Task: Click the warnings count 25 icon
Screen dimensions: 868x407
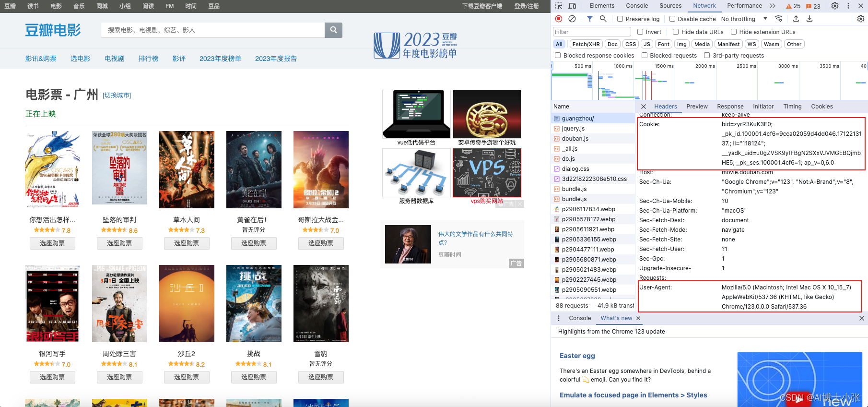Action: [793, 6]
